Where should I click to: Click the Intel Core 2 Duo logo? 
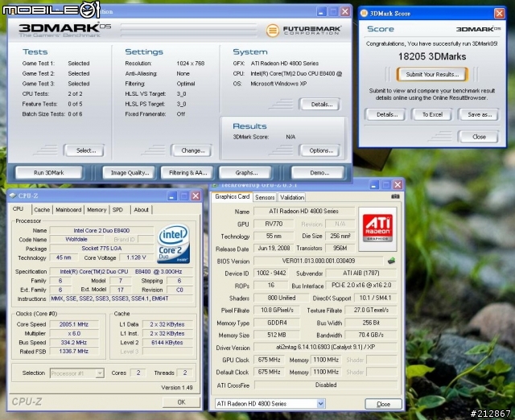[174, 244]
